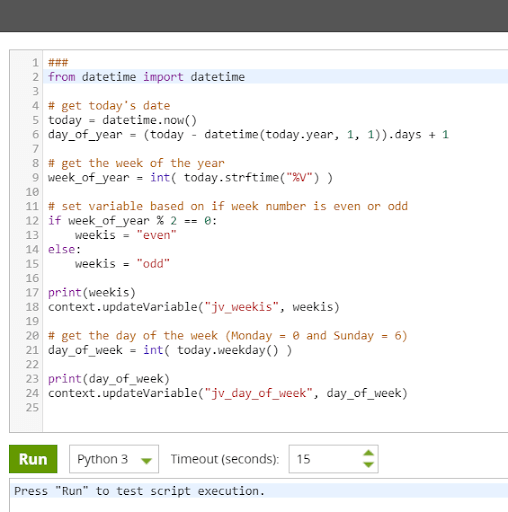The height and width of the screenshot is (512, 508).
Task: Place cursor on 'from datetime import datetime'
Action: pos(146,77)
